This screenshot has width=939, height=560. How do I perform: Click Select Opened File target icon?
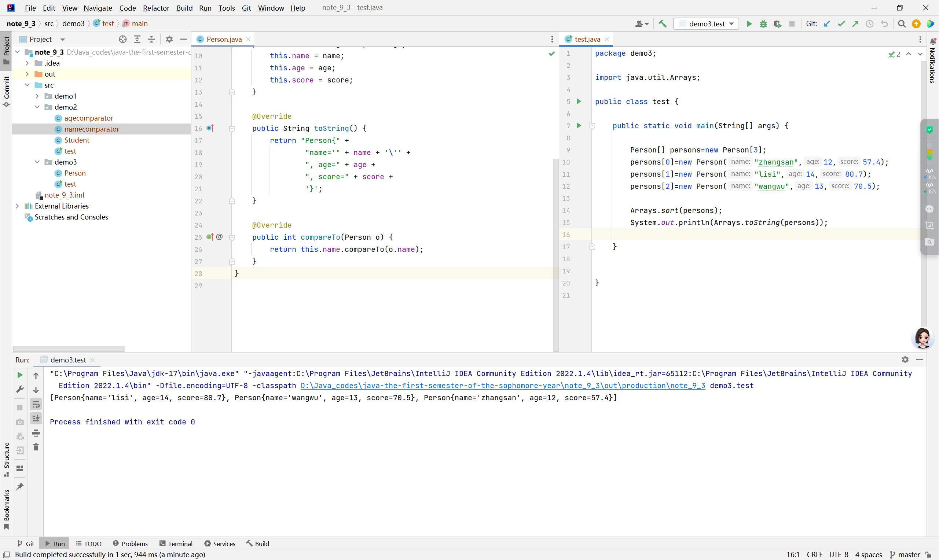[123, 39]
